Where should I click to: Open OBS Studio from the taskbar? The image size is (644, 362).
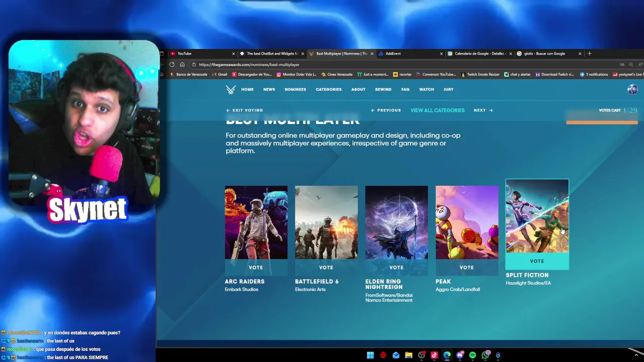tap(422, 355)
